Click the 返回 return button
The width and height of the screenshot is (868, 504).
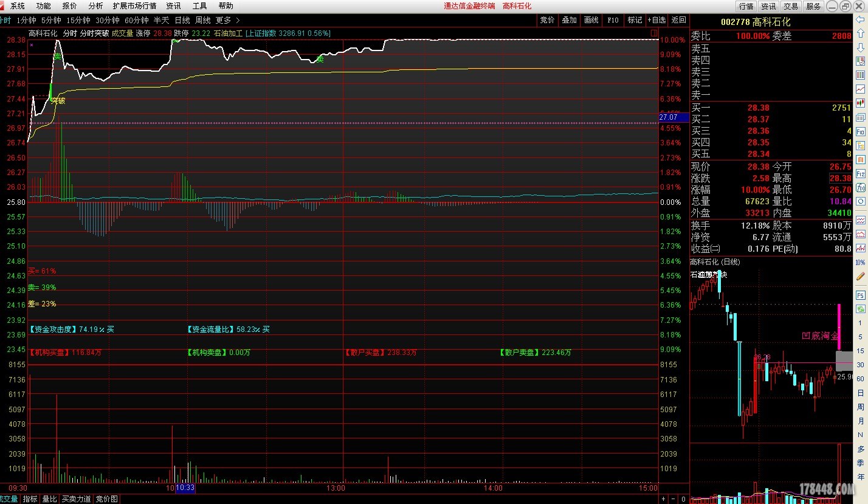(x=678, y=20)
